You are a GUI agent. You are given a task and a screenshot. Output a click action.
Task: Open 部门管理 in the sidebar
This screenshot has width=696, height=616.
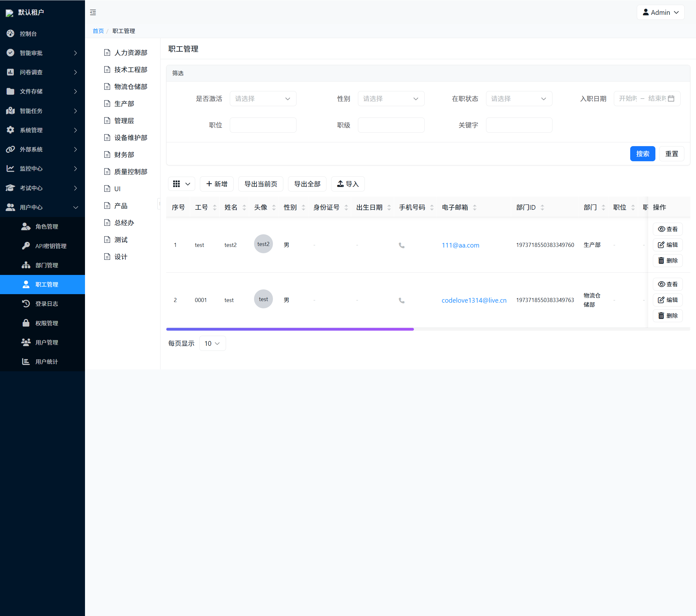click(47, 265)
